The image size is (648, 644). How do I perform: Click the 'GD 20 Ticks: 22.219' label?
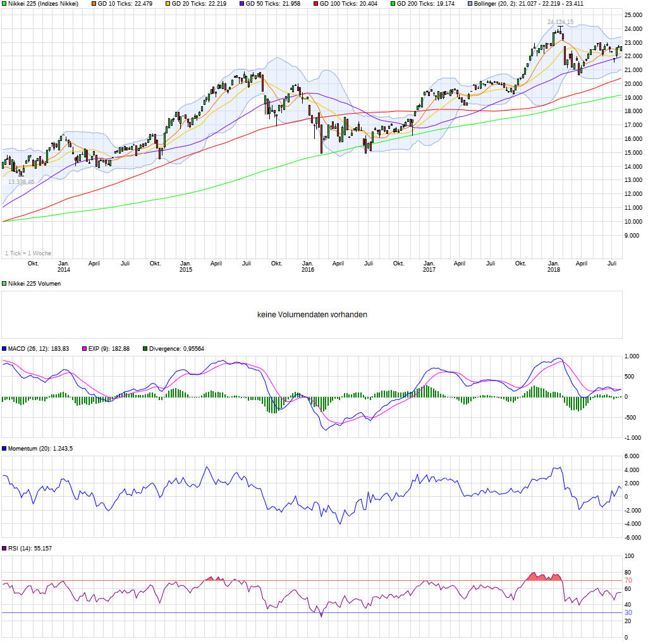(199, 4)
